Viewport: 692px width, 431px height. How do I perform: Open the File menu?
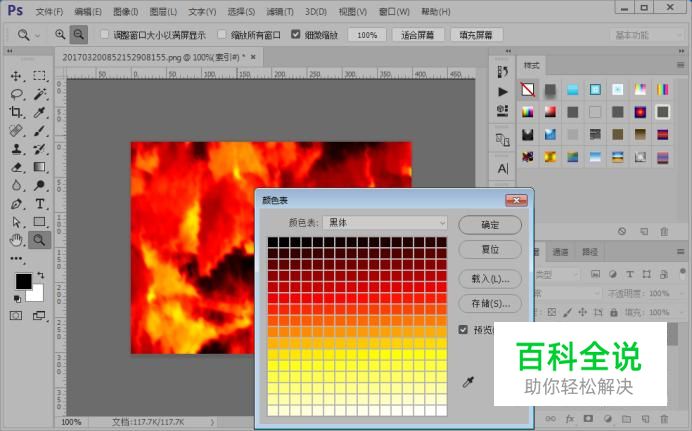click(49, 12)
